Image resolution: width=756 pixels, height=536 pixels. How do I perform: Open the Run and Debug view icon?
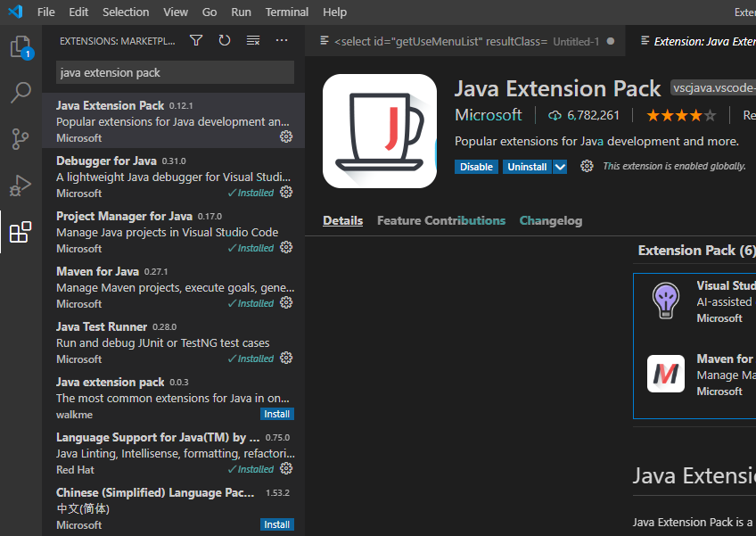point(21,186)
